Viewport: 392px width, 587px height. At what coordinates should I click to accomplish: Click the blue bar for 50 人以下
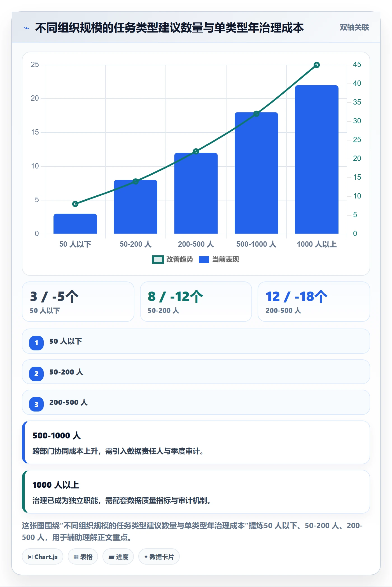pyautogui.click(x=75, y=224)
